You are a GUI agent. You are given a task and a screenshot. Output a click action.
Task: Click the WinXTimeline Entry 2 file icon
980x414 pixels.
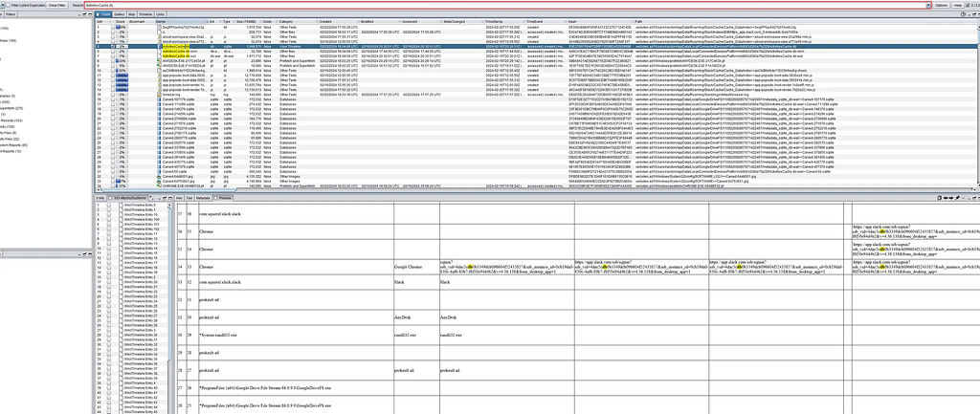click(121, 276)
